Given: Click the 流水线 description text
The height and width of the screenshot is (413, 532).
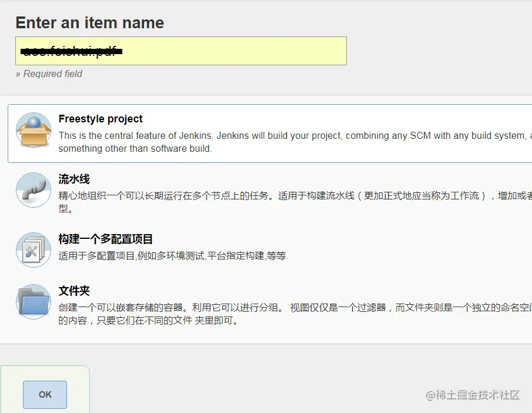Looking at the screenshot, I should (295, 202).
